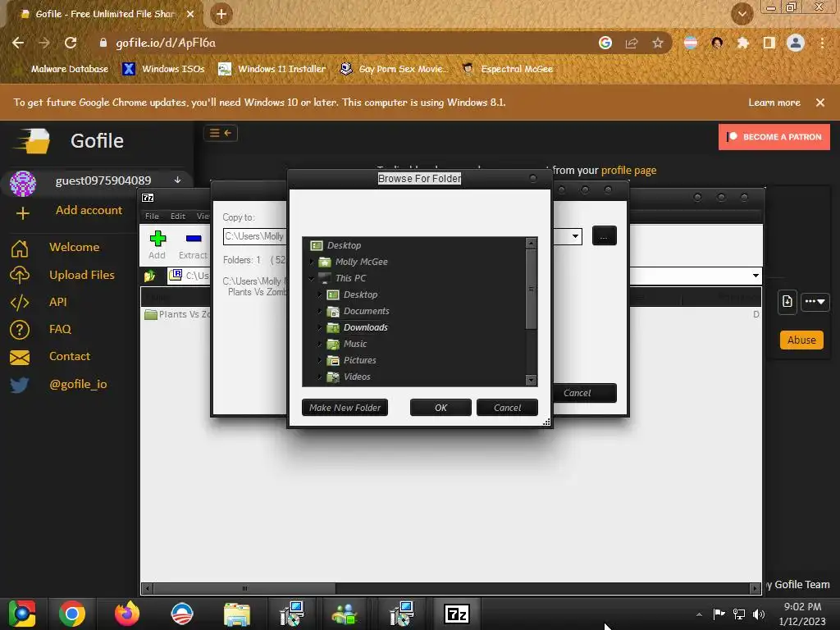Image resolution: width=840 pixels, height=630 pixels.
Task: Expand the Documents tree node
Action: click(x=320, y=311)
